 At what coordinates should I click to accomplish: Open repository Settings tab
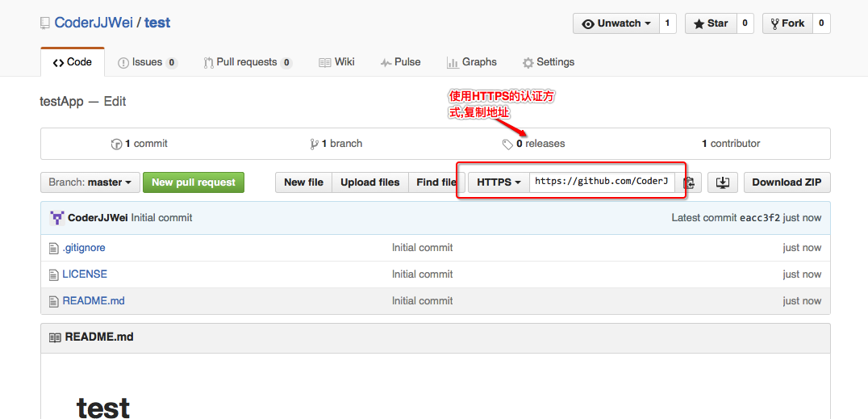(x=549, y=62)
